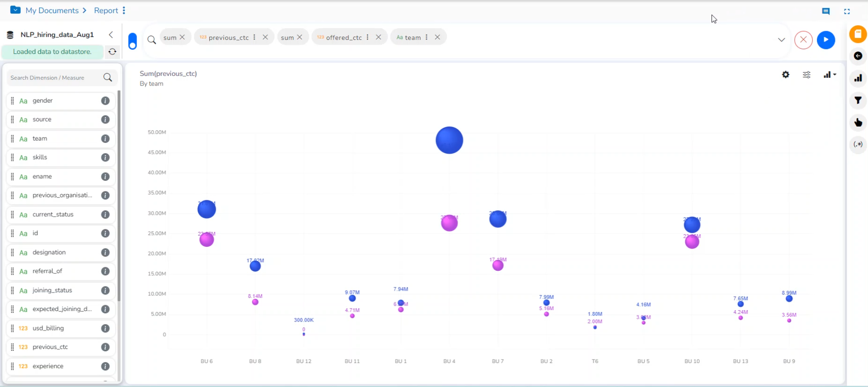Go to My Documents breadcrumb
Screen dimensions: 868x387
point(52,10)
